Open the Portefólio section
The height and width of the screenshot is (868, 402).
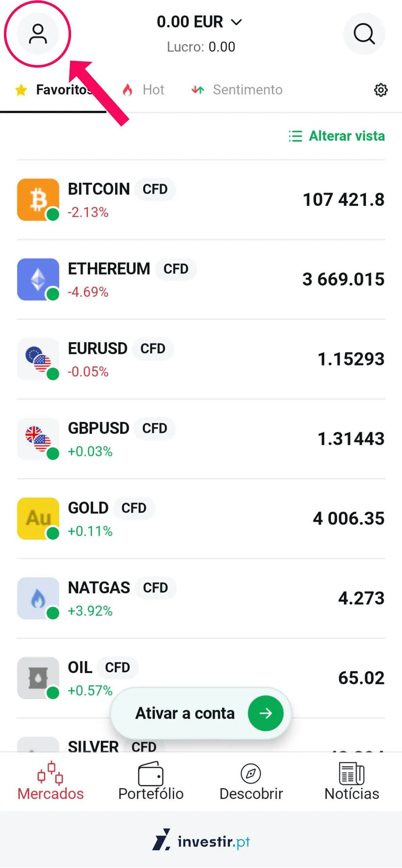pyautogui.click(x=151, y=782)
